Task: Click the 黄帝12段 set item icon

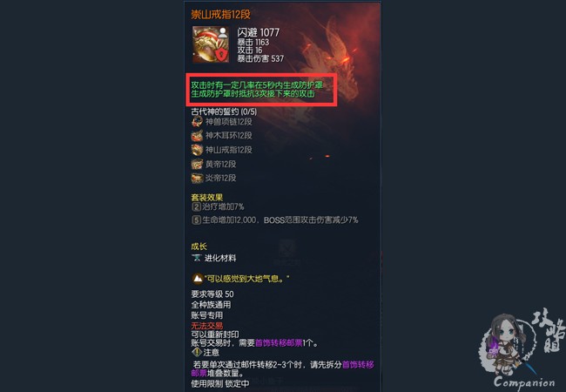Action: coord(197,164)
